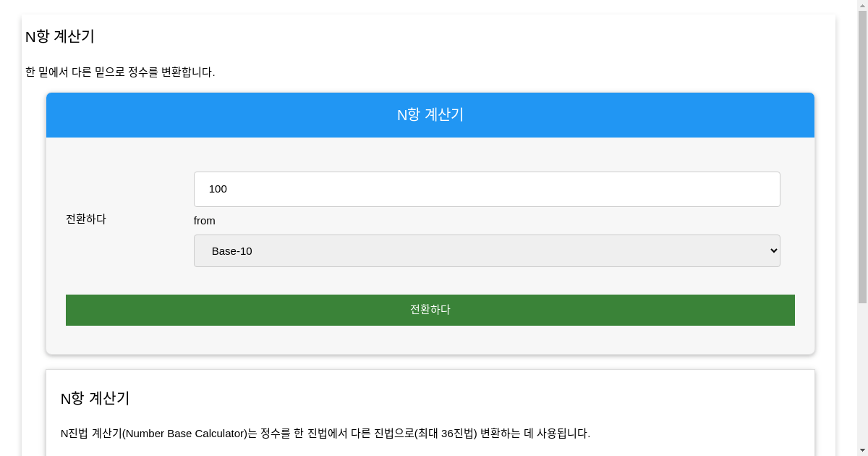Focus the number input containing 100
868x456 pixels.
pyautogui.click(x=486, y=189)
